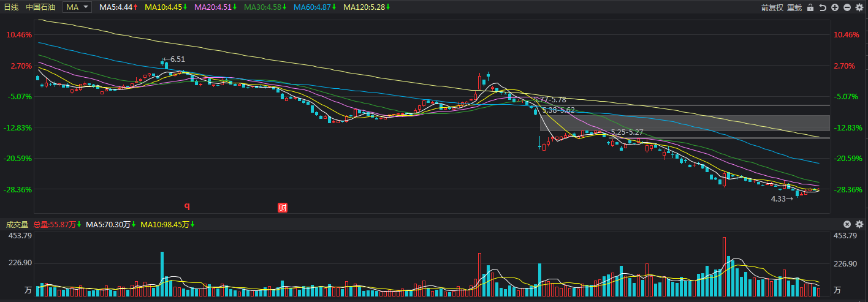Open volume panel settings gear

pos(859,224)
